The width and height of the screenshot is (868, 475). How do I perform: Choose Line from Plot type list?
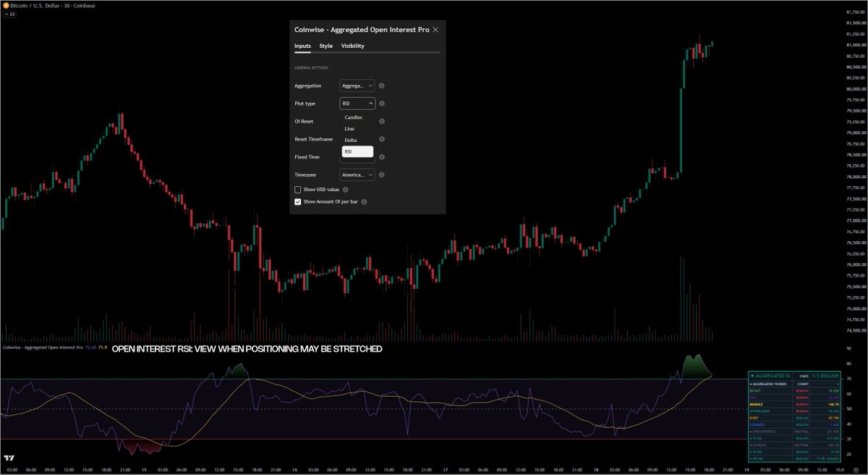tap(357, 129)
